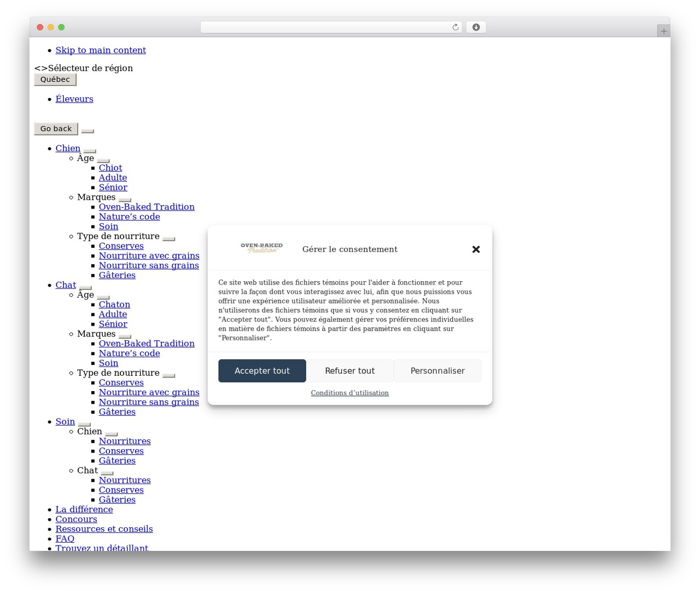Open La différence page

[84, 509]
